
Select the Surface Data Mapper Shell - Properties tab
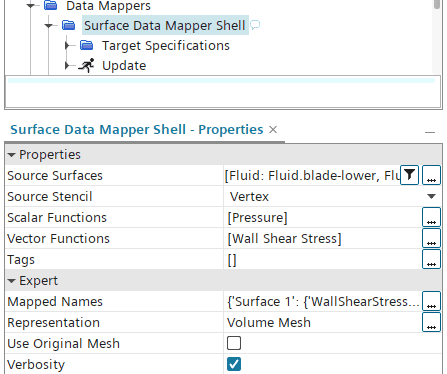(137, 130)
